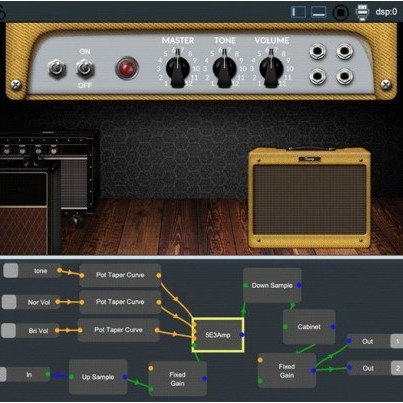
Task: Click the stop record button icon
Action: click(x=340, y=13)
